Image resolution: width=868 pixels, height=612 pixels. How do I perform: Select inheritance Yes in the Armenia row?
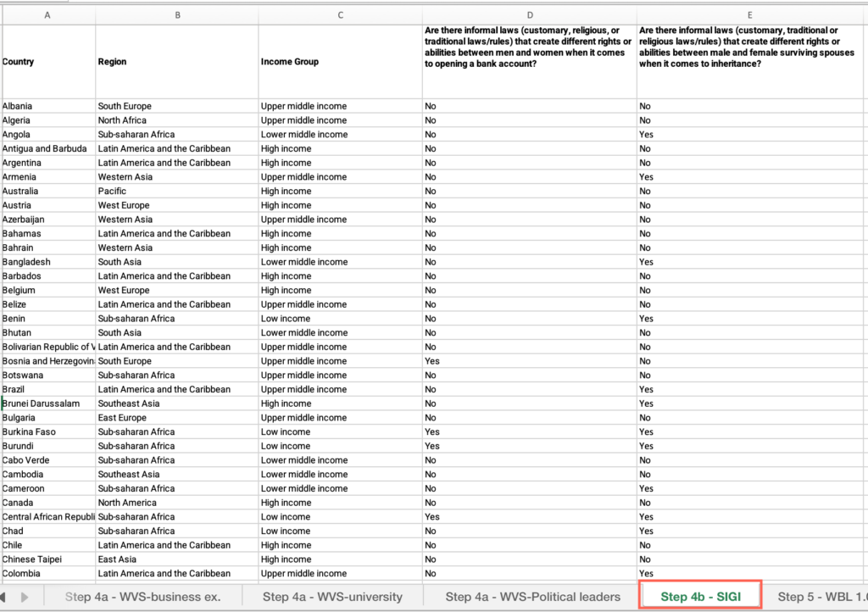750,177
